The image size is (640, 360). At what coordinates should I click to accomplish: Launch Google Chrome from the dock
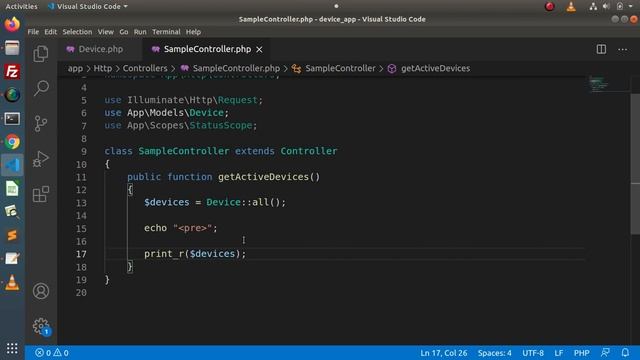click(12, 142)
